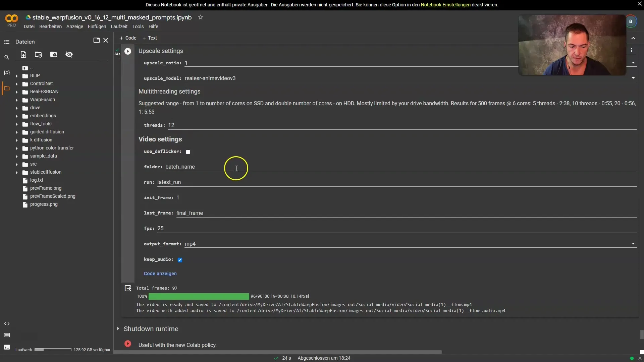644x362 pixels.
Task: Open the Einfügen menu
Action: point(97,26)
